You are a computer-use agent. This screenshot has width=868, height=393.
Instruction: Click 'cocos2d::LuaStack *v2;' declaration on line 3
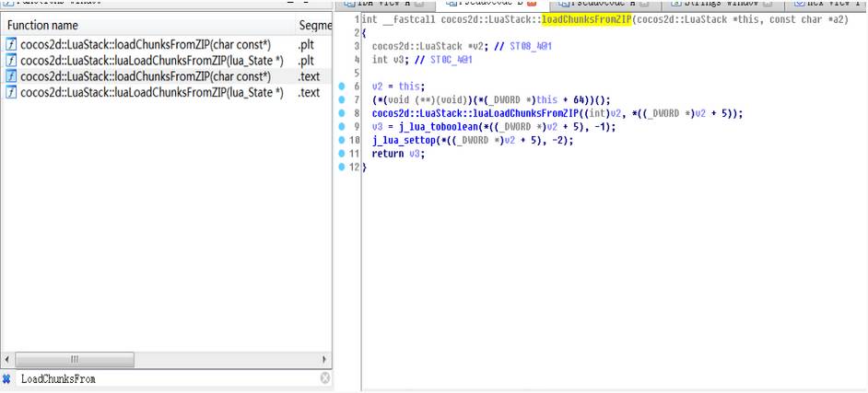tap(430, 46)
